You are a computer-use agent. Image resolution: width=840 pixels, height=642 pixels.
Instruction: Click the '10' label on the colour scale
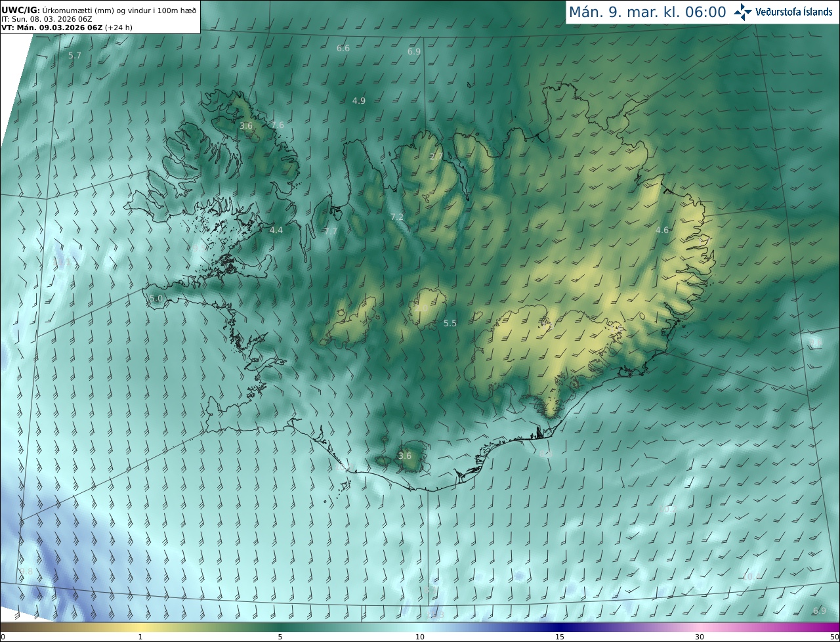coord(420,637)
